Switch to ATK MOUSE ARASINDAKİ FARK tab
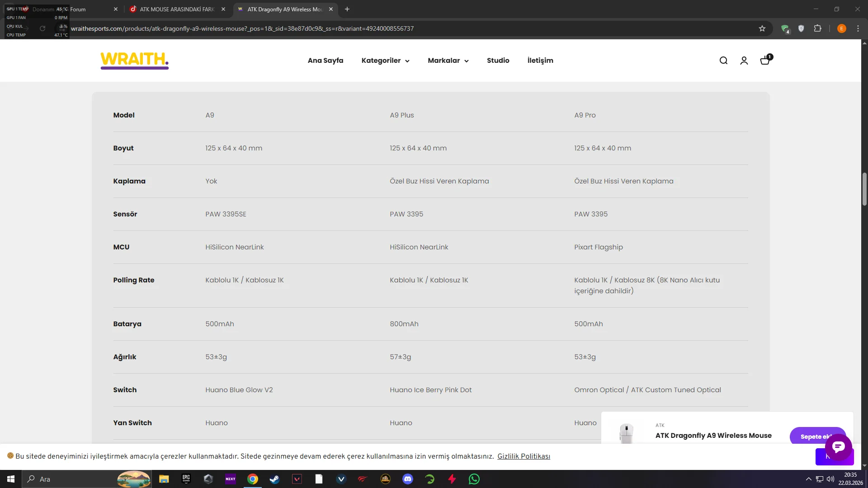The image size is (868, 488). click(x=177, y=9)
